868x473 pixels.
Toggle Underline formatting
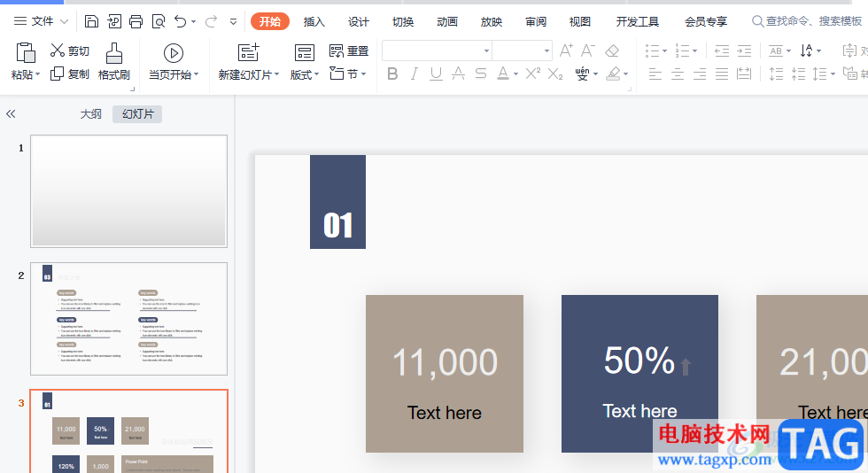436,74
